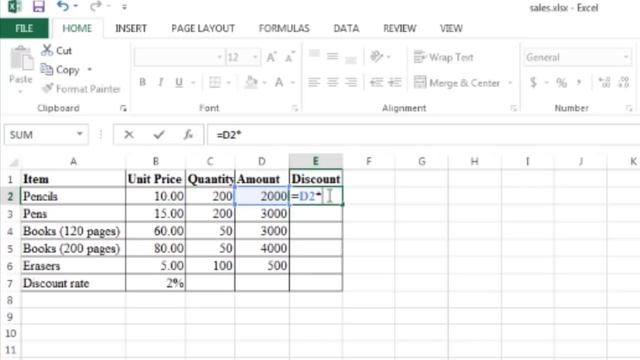Click Middle Align icon
The image size is (640, 360).
click(333, 56)
